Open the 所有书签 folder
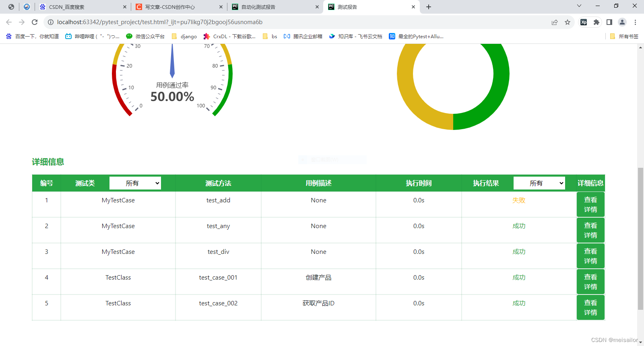The image size is (644, 346). tap(624, 36)
